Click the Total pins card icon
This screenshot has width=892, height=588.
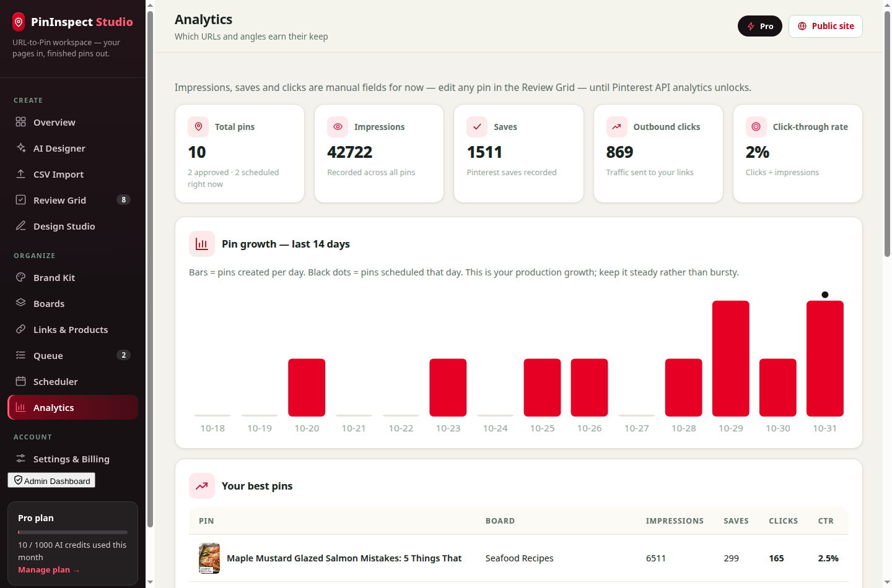(198, 127)
